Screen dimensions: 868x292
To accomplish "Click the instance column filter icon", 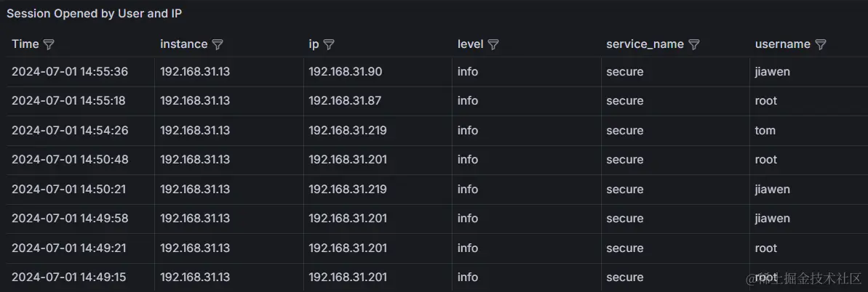I will [218, 44].
